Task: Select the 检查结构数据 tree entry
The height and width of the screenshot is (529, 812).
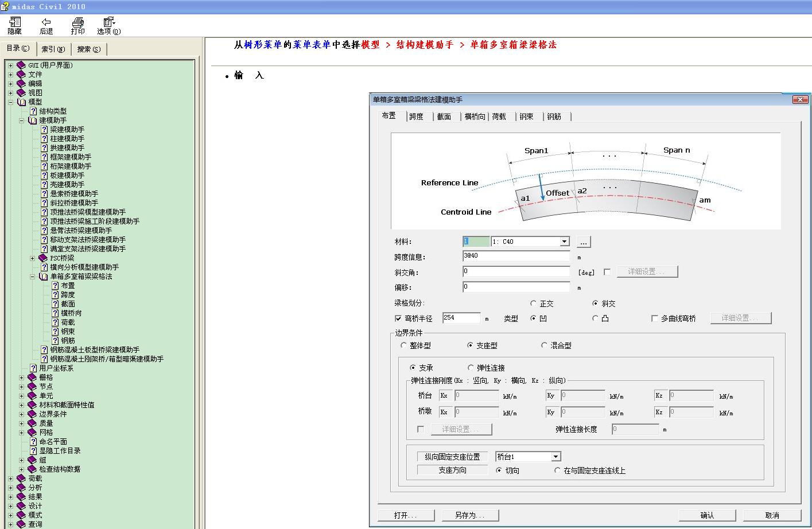Action: click(60, 469)
